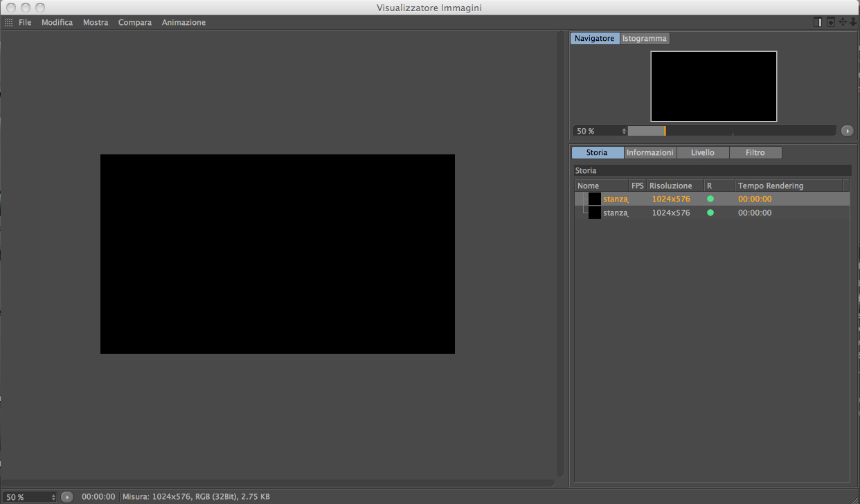Click the vertical arrows zoom icon
The image size is (860, 504).
click(x=853, y=22)
